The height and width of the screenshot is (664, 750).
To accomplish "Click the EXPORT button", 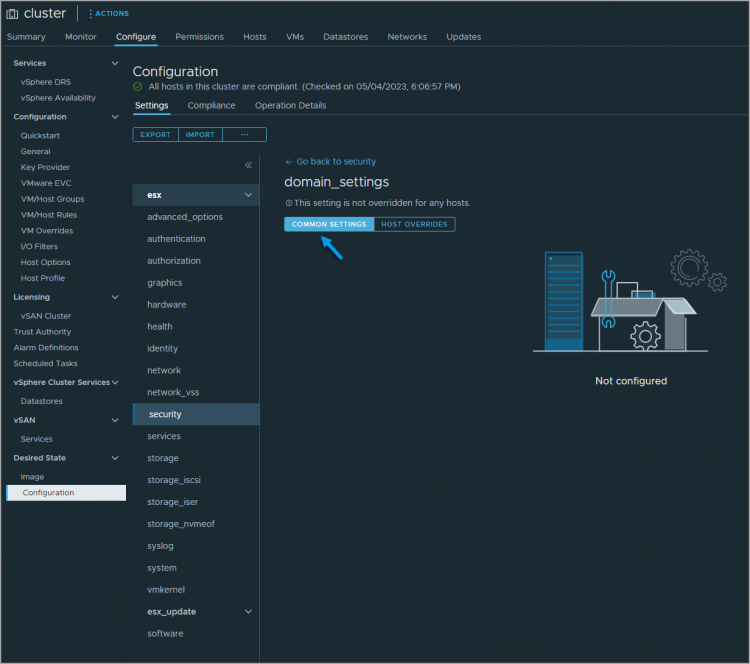I will [155, 134].
